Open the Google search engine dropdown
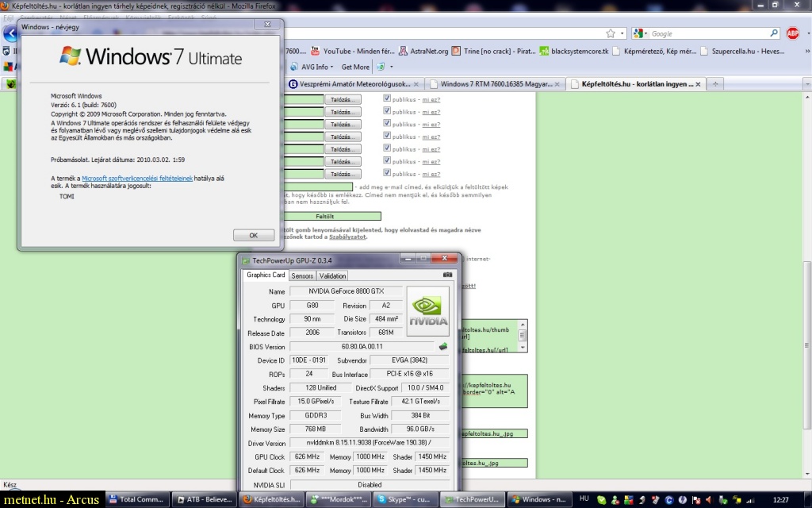812x508 pixels. click(641, 33)
